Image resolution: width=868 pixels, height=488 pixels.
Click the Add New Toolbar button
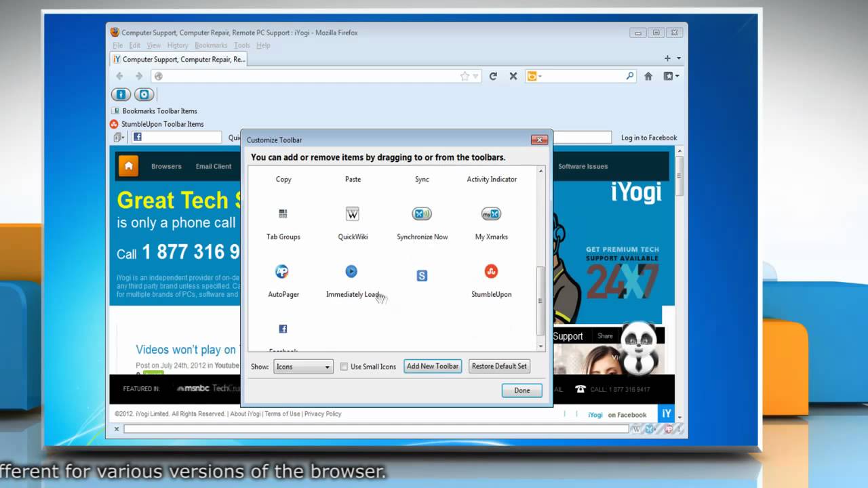tap(433, 367)
